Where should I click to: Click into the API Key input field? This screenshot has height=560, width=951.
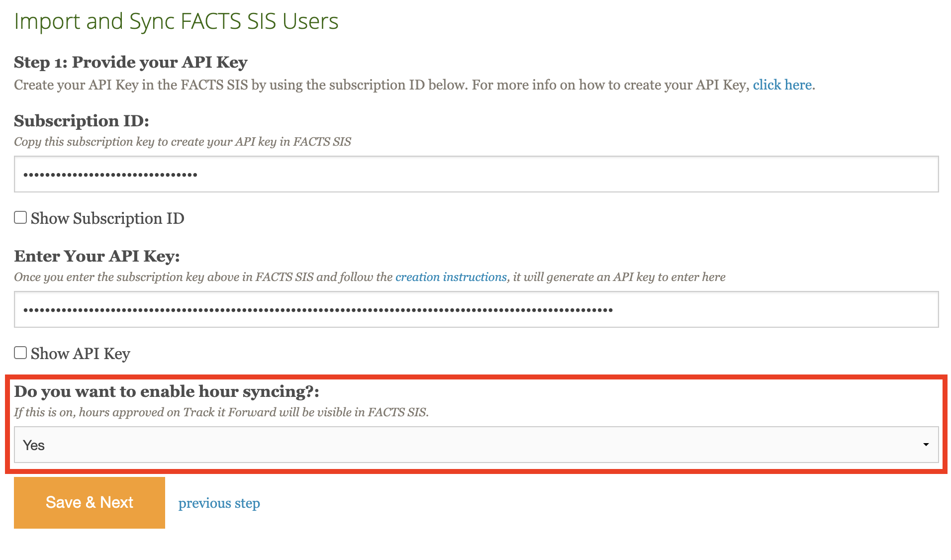475,309
